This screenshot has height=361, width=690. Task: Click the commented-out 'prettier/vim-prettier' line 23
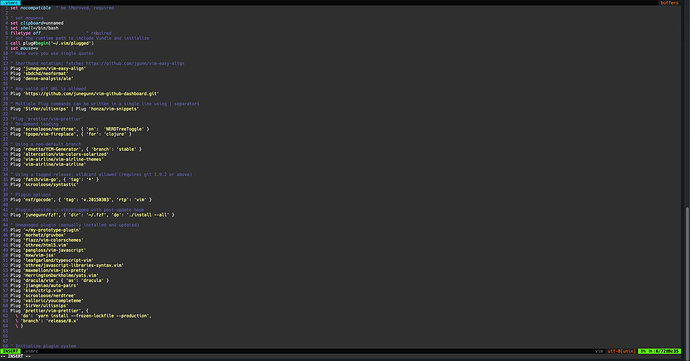click(x=46, y=119)
